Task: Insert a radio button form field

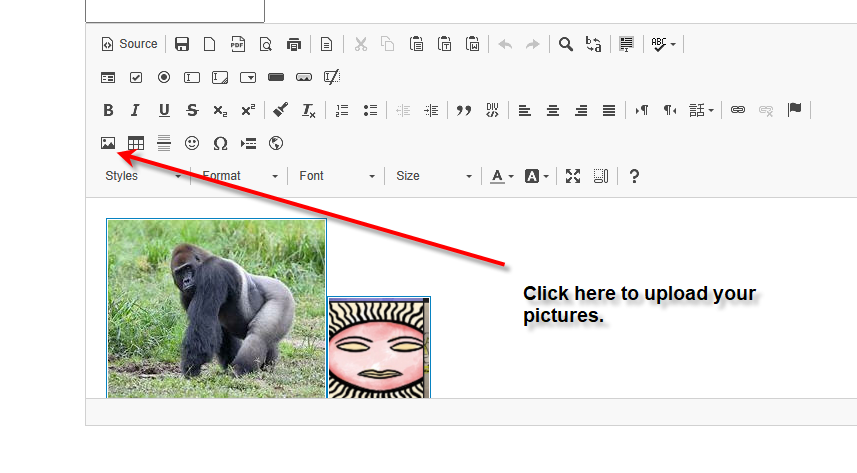Action: (164, 77)
